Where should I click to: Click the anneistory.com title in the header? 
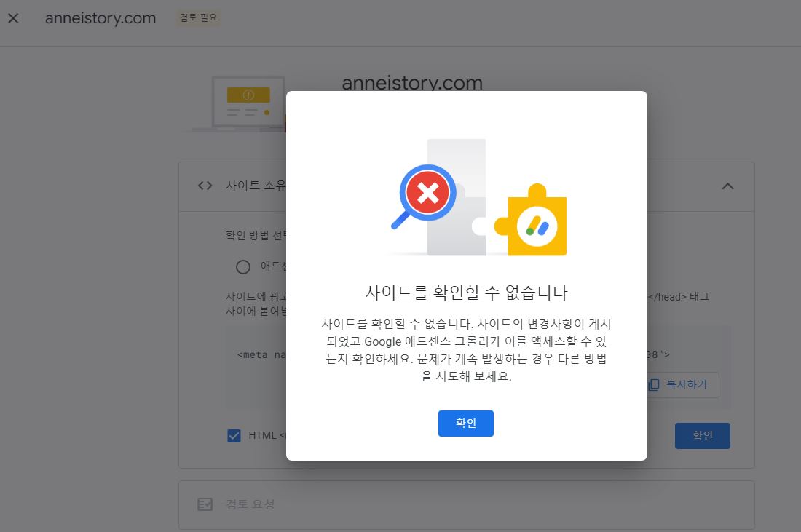pyautogui.click(x=100, y=18)
